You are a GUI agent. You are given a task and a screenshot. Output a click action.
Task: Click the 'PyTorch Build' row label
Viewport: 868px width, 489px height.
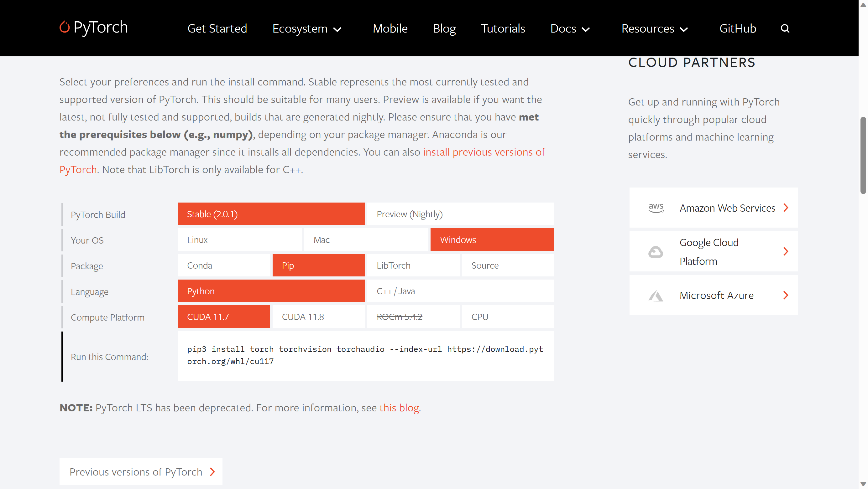(x=98, y=214)
